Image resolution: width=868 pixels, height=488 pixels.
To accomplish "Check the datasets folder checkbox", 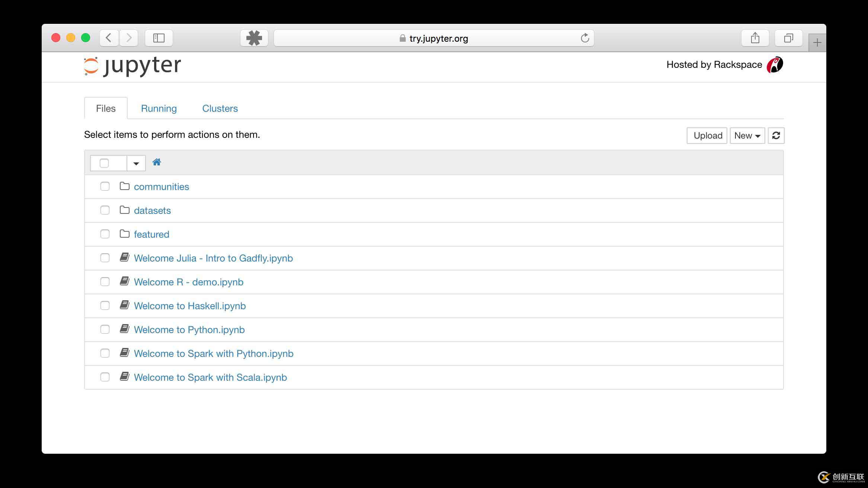I will [x=105, y=210].
